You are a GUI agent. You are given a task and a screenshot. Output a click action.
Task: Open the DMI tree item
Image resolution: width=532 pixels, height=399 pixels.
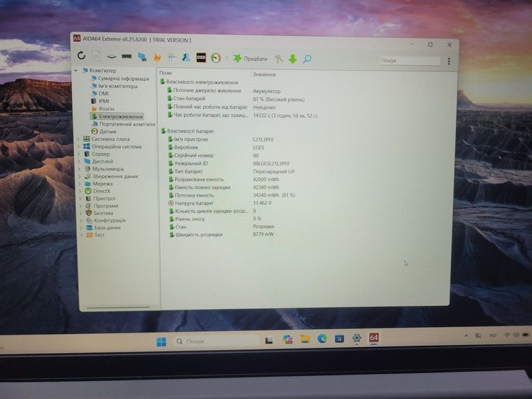point(100,94)
